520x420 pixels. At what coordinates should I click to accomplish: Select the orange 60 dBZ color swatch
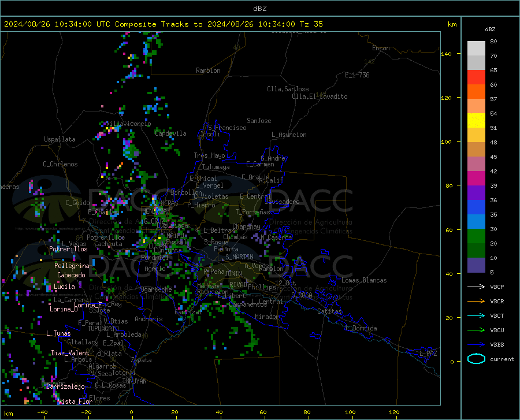click(x=476, y=92)
